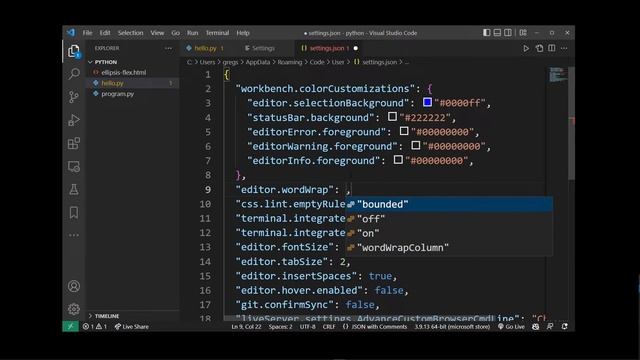Open the Go menu
Image resolution: width=640 pixels, height=360 pixels.
[x=176, y=33]
